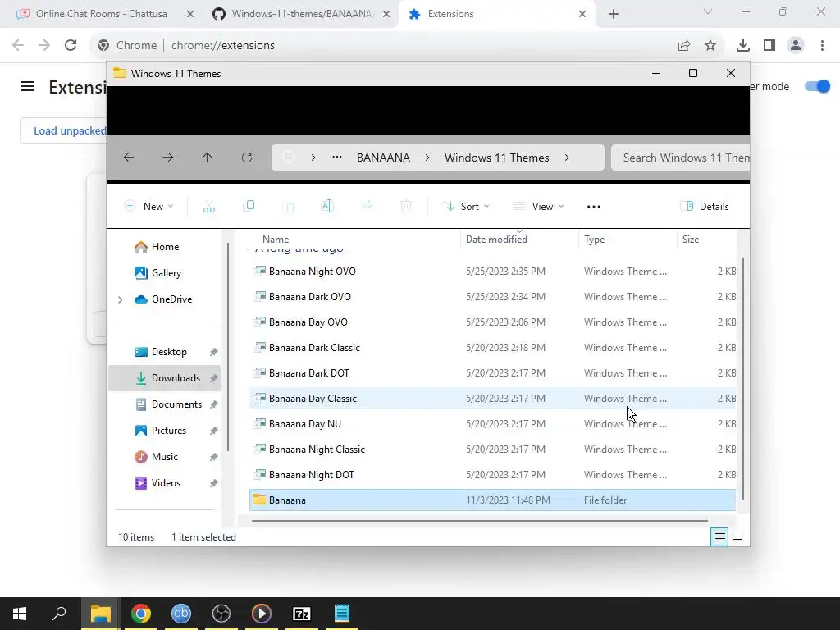Open the Windows Start menu
The width and height of the screenshot is (840, 630).
(20, 614)
